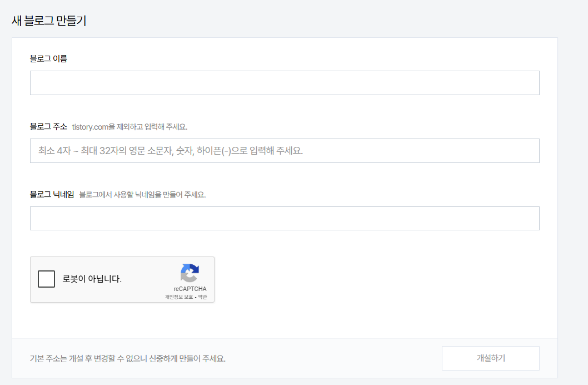Screen dimensions: 588x385
Task: Select the 블로그 닉네임 input field
Action: [x=285, y=218]
